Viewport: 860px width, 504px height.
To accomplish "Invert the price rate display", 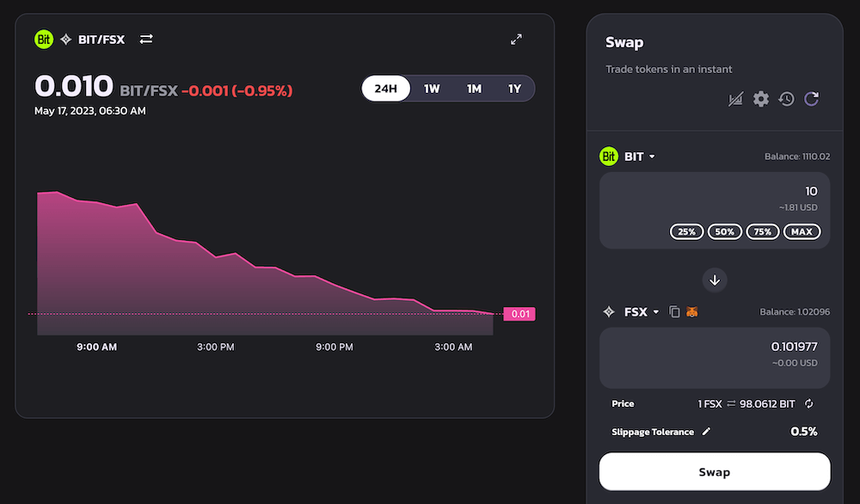I will [808, 403].
